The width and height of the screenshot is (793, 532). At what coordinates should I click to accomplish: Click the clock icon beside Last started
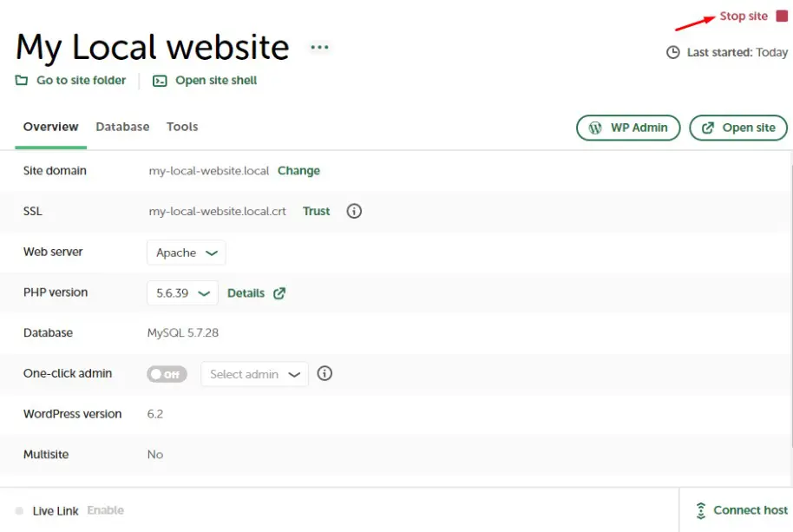pos(673,52)
